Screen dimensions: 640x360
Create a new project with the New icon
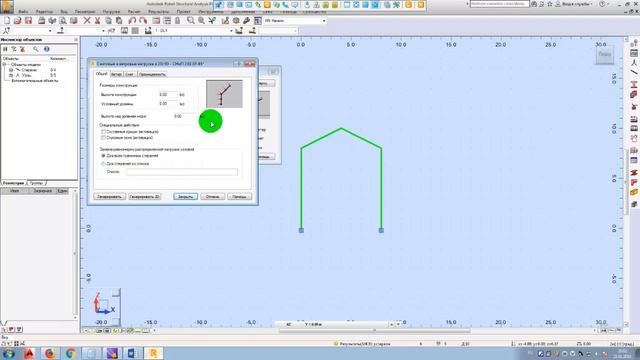click(7, 20)
